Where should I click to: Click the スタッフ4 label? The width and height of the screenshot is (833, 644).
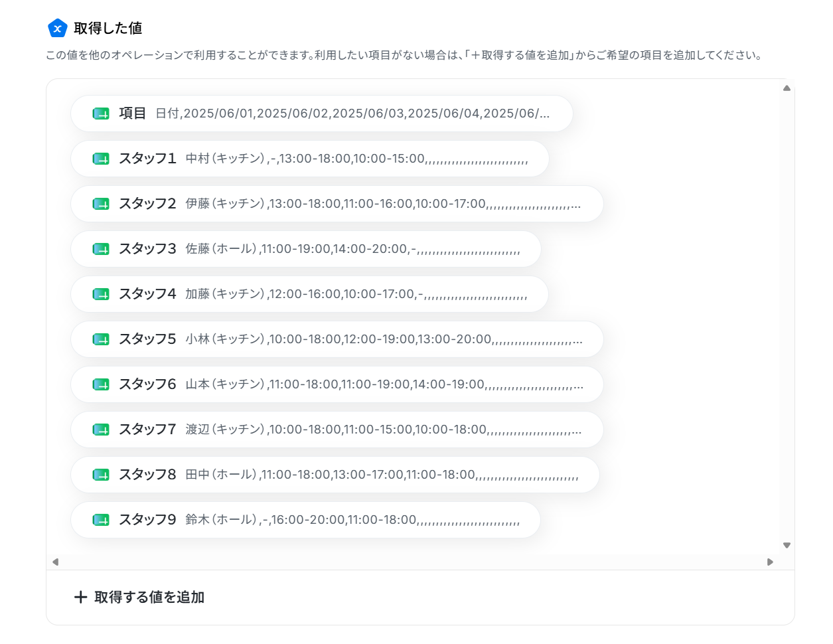[x=147, y=294]
